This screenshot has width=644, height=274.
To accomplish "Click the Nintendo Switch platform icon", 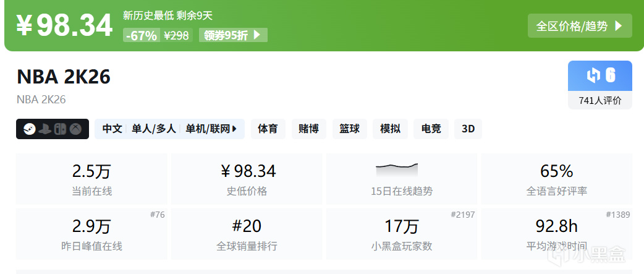I will 61,129.
